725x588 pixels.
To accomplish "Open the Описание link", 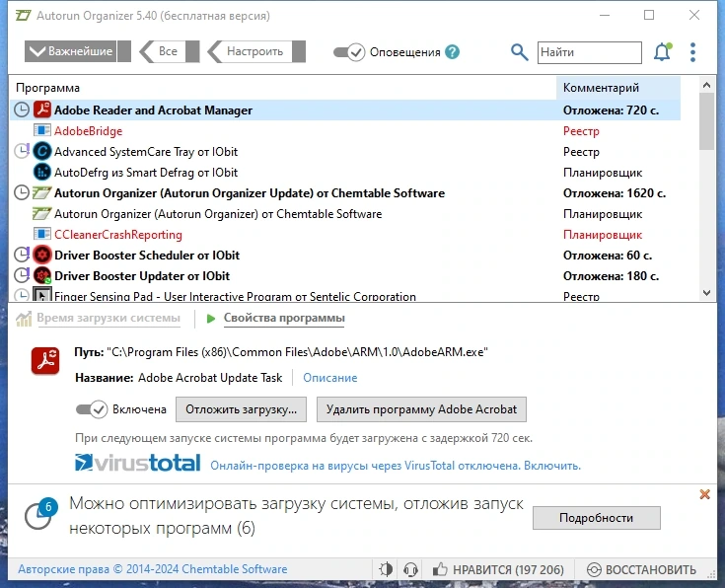I will point(330,378).
